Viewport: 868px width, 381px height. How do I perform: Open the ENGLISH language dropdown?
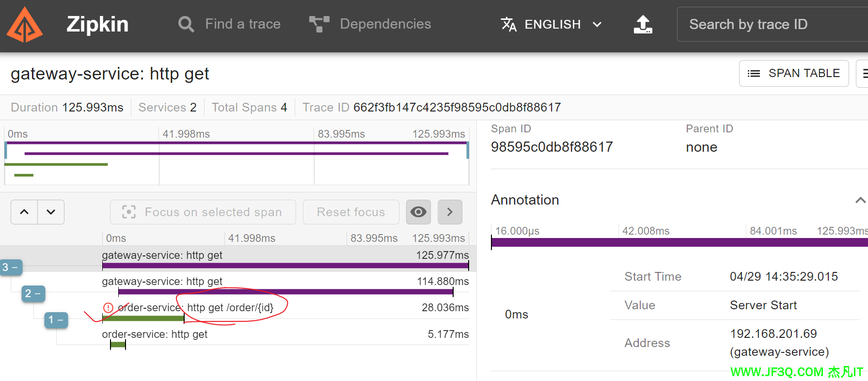[x=552, y=24]
